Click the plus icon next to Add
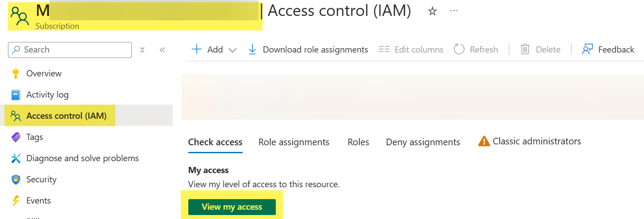This screenshot has height=219, width=644. 196,49
